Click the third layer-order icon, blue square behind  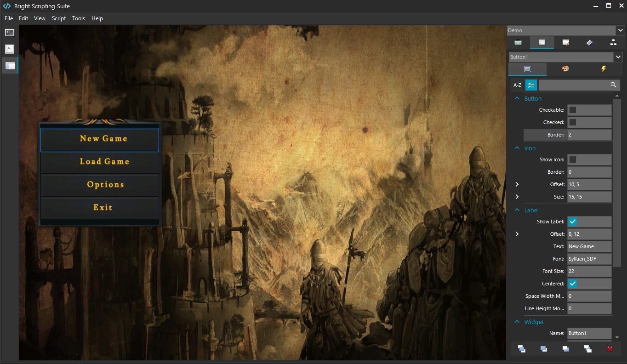tap(566, 349)
